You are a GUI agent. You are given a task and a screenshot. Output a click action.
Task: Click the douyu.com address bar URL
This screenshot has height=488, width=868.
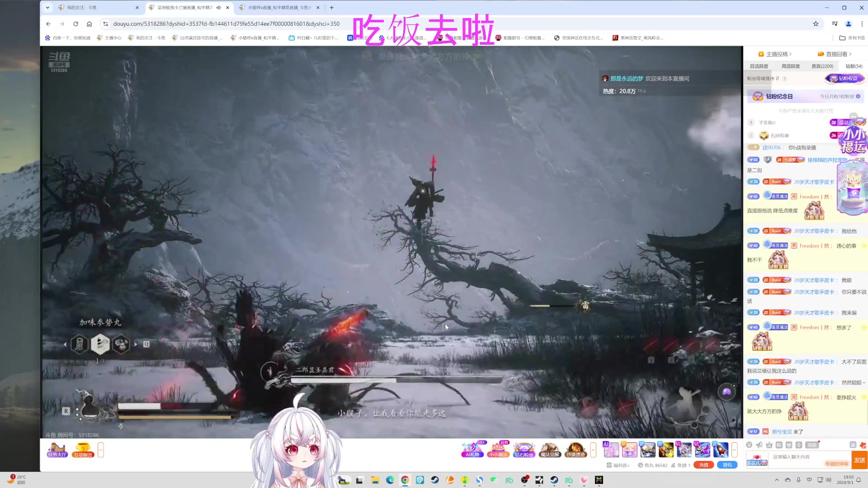[226, 24]
